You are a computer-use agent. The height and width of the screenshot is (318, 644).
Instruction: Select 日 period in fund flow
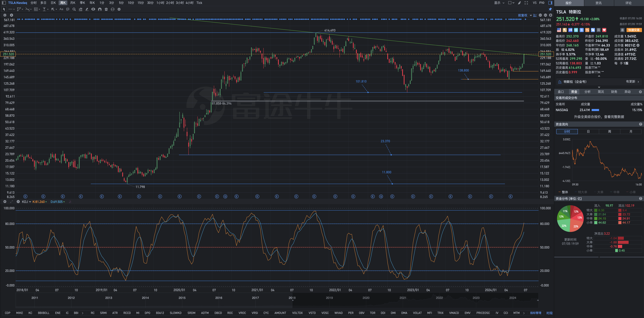[x=588, y=131]
